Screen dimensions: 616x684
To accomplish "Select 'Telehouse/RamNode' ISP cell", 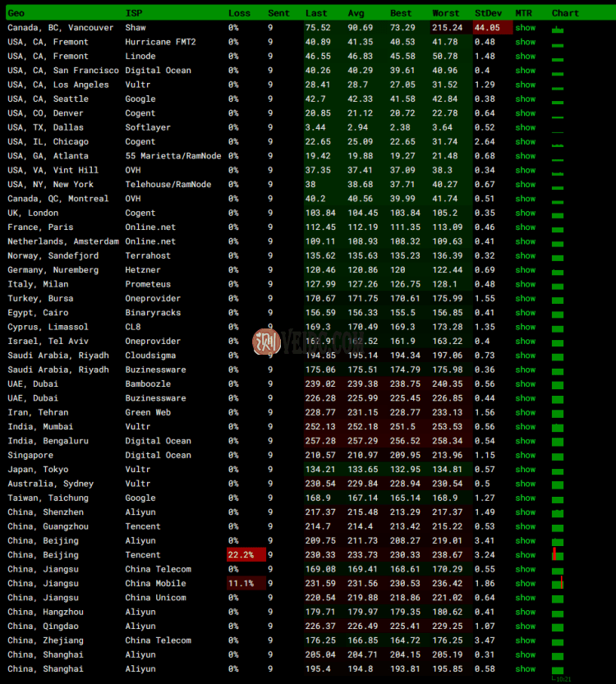I will 168,184.
